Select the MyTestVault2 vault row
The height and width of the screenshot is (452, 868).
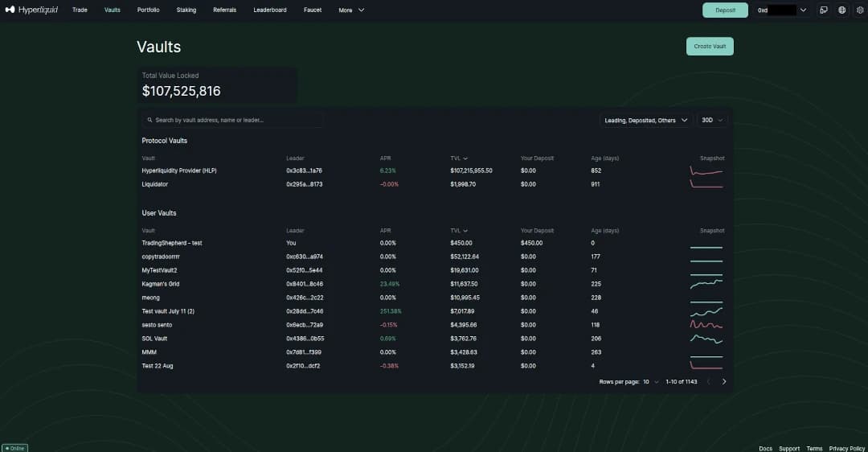click(433, 270)
